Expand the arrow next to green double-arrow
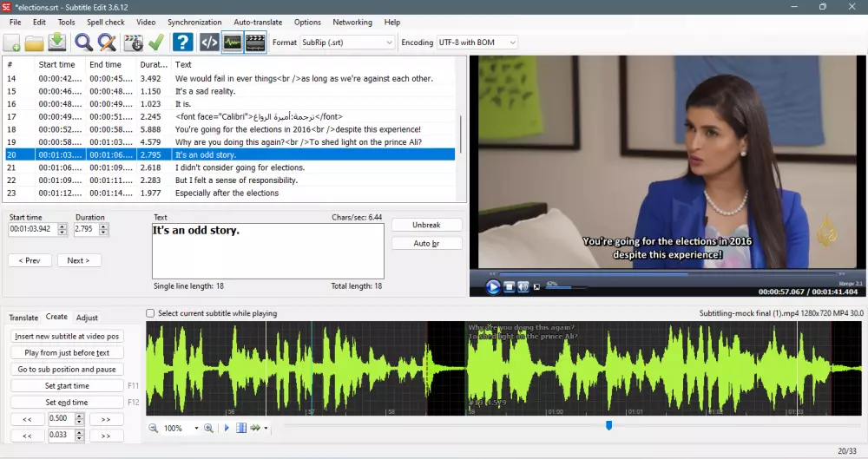Image resolution: width=868 pixels, height=459 pixels. (266, 429)
